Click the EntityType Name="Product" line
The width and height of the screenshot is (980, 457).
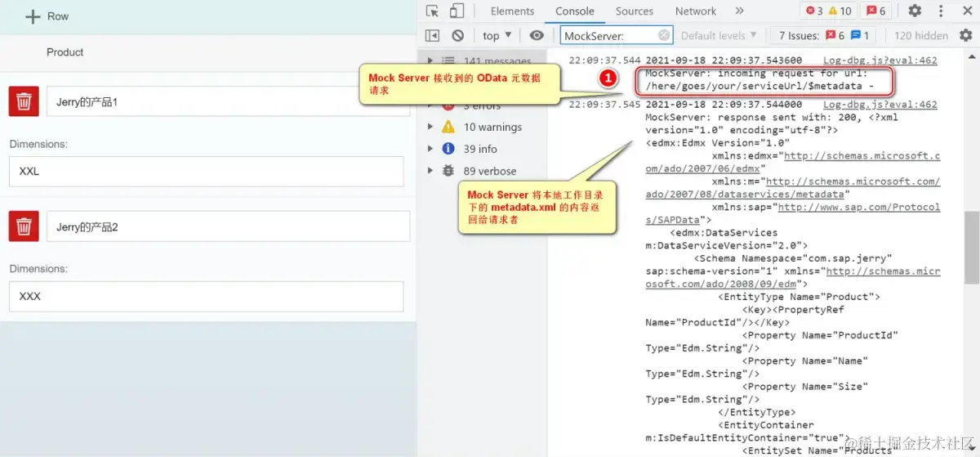click(798, 297)
